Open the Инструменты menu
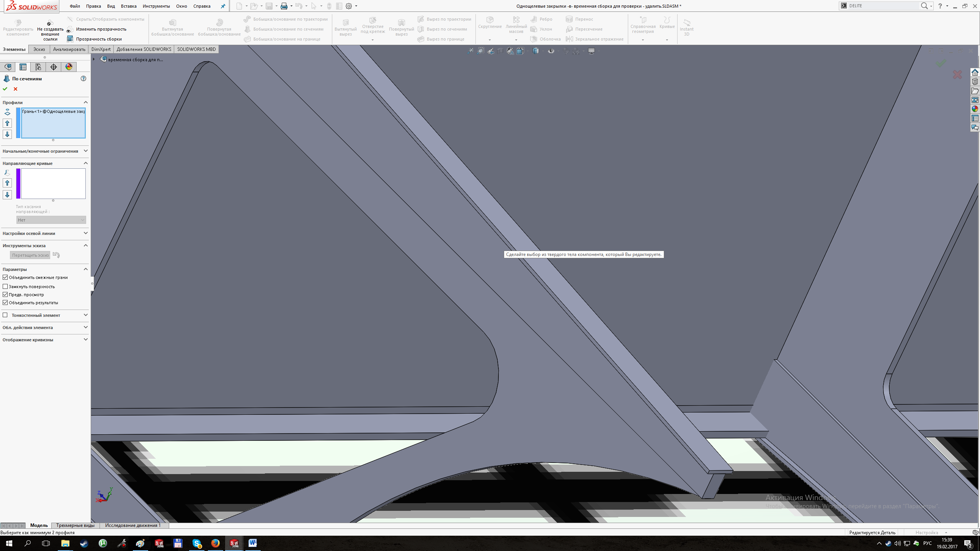 (156, 6)
